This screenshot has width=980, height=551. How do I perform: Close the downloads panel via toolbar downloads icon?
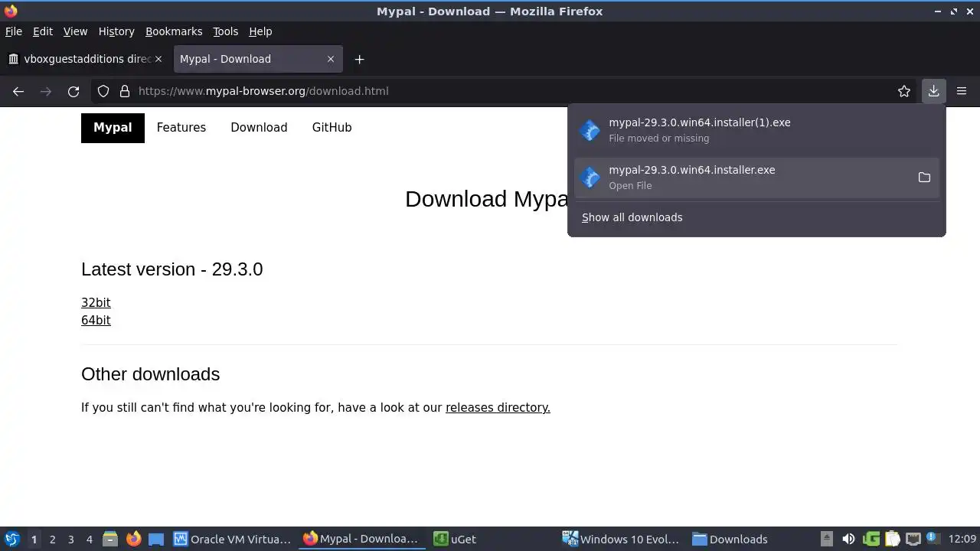tap(933, 91)
